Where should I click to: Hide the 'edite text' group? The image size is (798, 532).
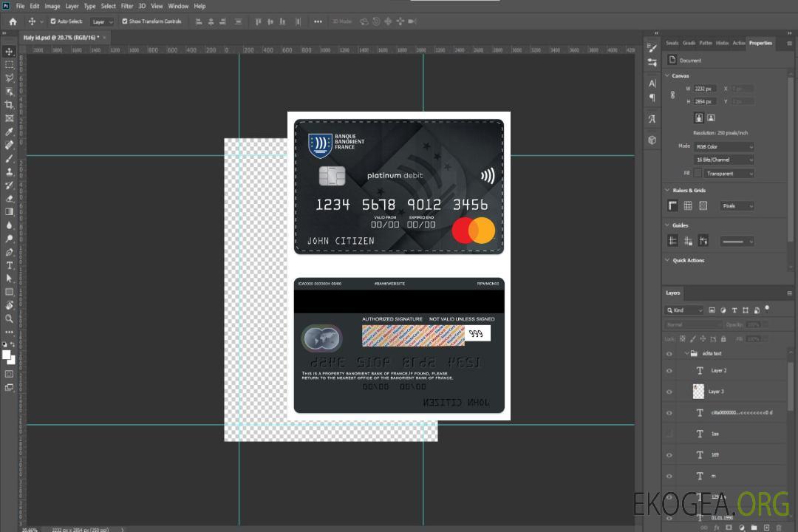[669, 354]
